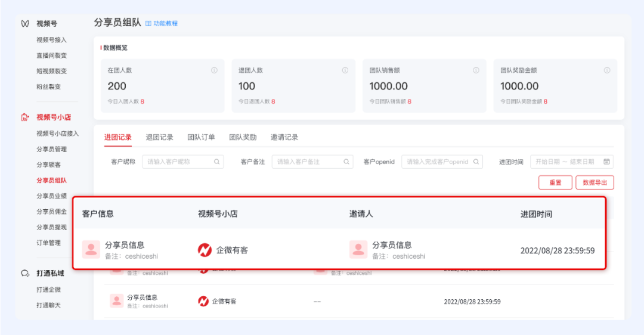The image size is (644, 335).
Task: Click search icon in 客户昵称 field
Action: pos(218,162)
